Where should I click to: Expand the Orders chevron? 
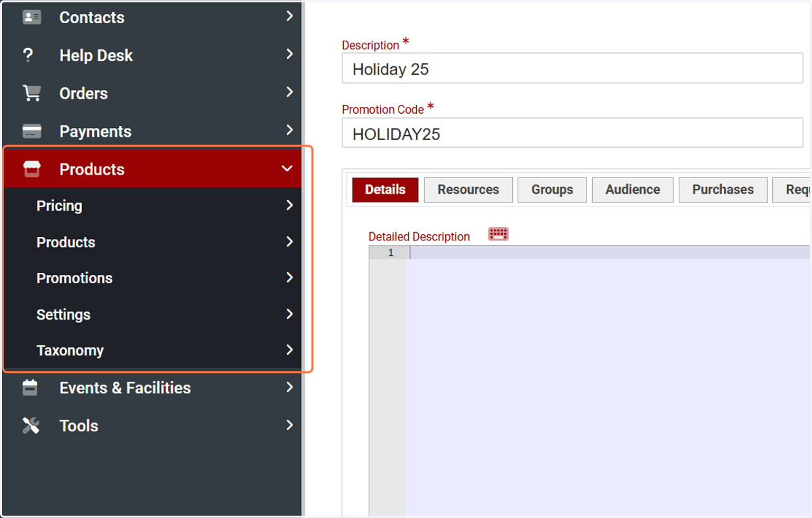pyautogui.click(x=290, y=91)
